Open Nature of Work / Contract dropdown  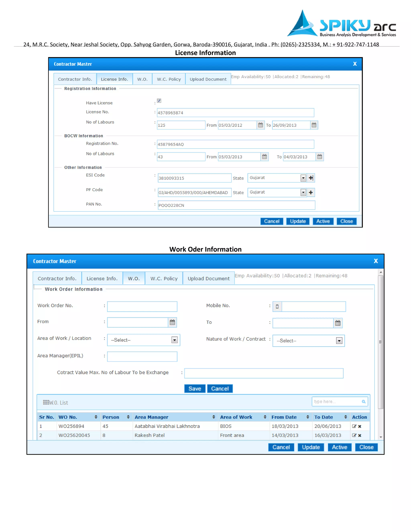(339, 340)
